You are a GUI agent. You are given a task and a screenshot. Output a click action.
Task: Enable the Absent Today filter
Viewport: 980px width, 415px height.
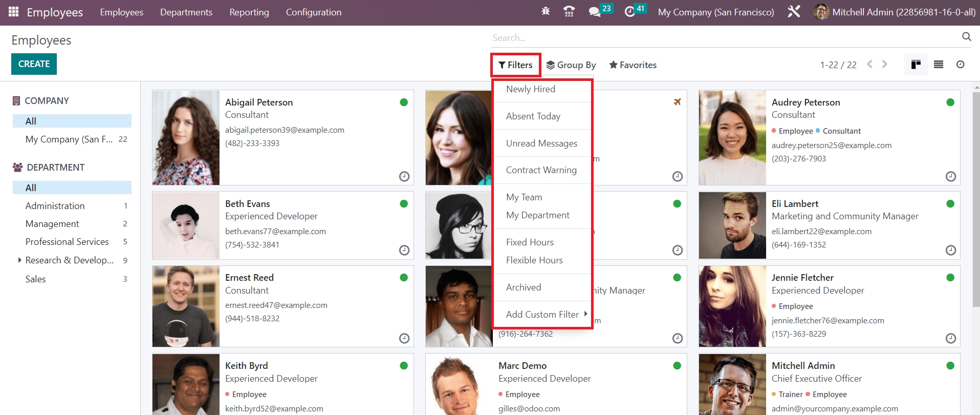[533, 116]
